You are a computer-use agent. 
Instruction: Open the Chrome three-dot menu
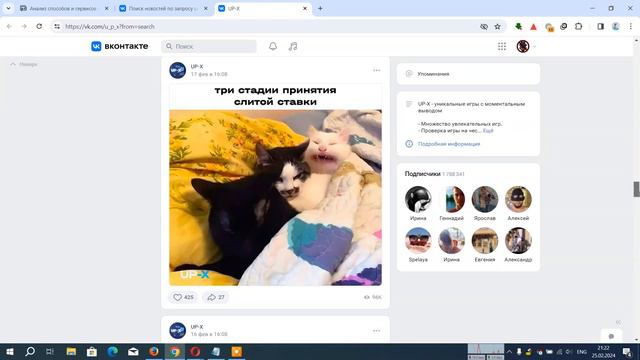tap(631, 27)
